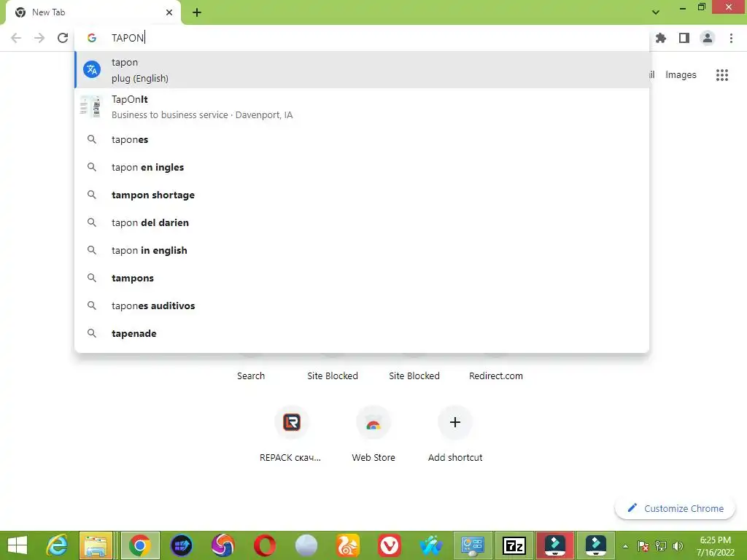Open the Action Center flag icon
The height and width of the screenshot is (560, 747).
click(643, 546)
